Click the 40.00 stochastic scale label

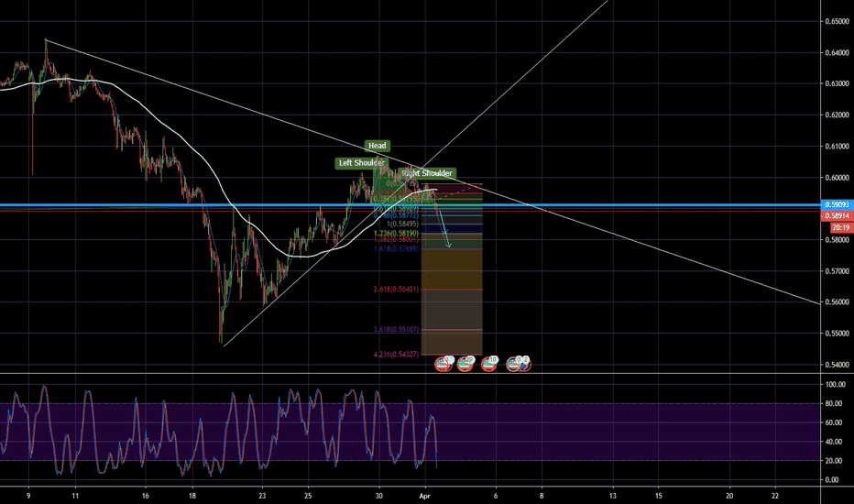[835, 442]
